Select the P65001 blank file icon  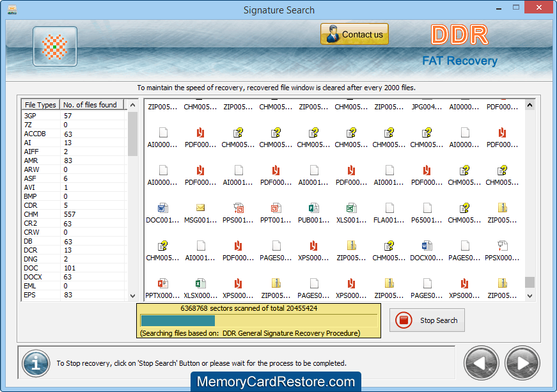[x=427, y=208]
